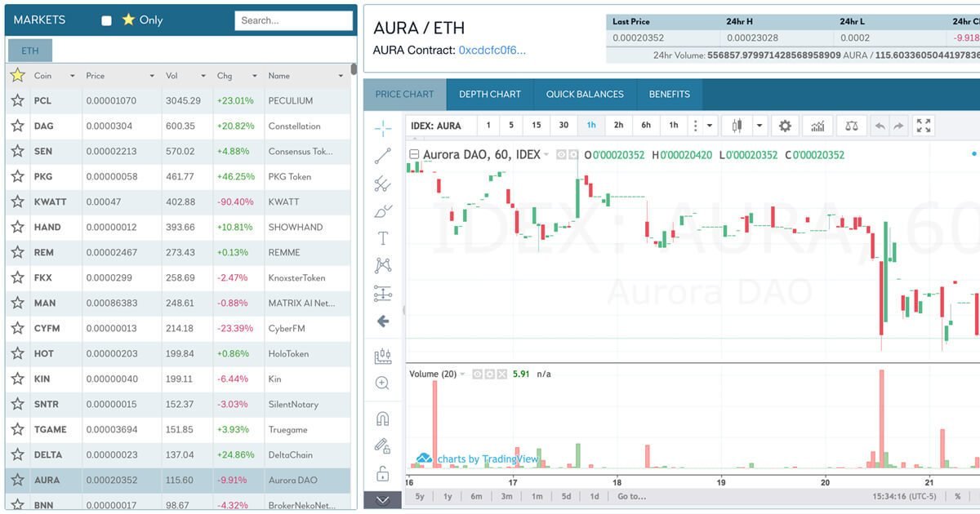
Task: Collapse the drawing toolbar with down chevron
Action: coord(382,499)
